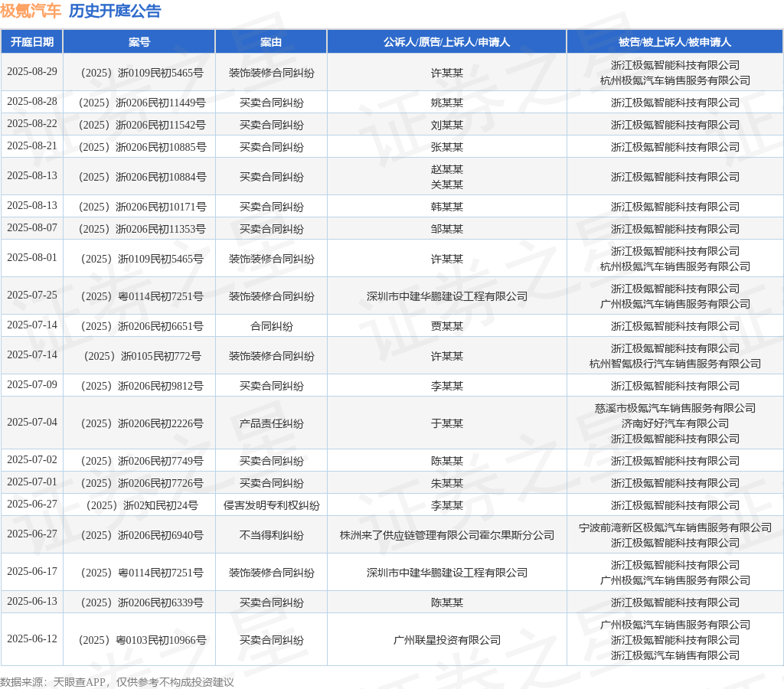Image resolution: width=784 pixels, height=689 pixels.
Task: Click the 案号 column header
Action: (x=139, y=42)
